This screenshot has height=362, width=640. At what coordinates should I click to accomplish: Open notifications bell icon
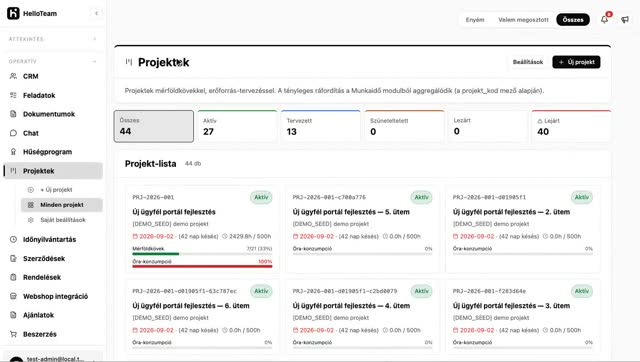604,20
